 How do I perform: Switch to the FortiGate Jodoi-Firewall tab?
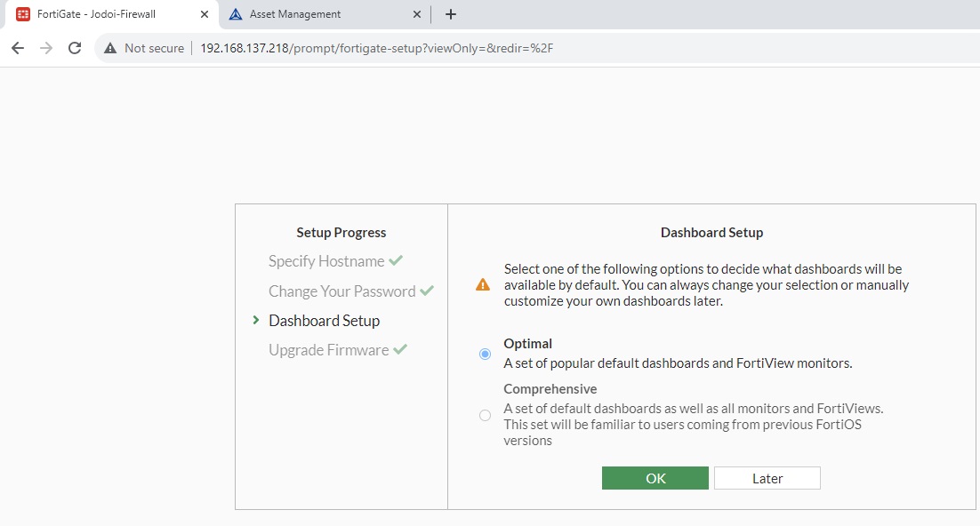[x=96, y=14]
